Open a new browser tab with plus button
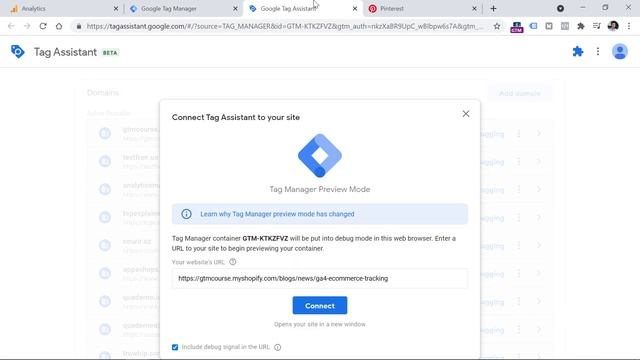640x360 pixels. pos(493,9)
